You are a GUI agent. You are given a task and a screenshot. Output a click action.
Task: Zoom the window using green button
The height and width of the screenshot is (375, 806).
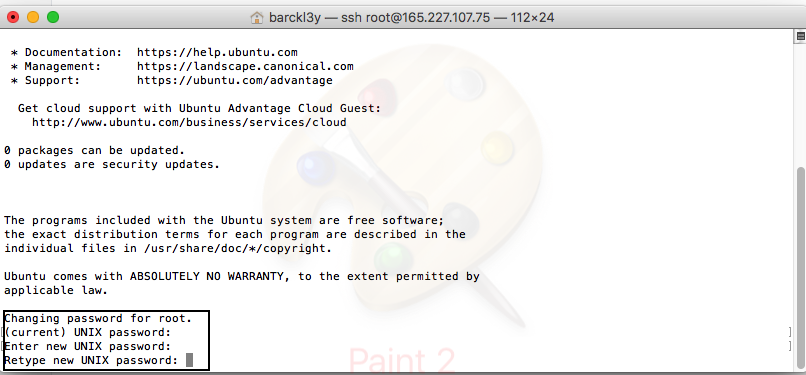pyautogui.click(x=53, y=17)
